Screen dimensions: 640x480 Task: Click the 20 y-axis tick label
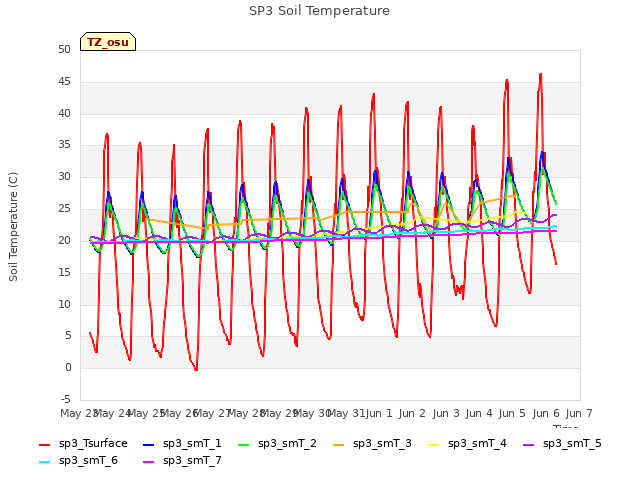(x=64, y=240)
